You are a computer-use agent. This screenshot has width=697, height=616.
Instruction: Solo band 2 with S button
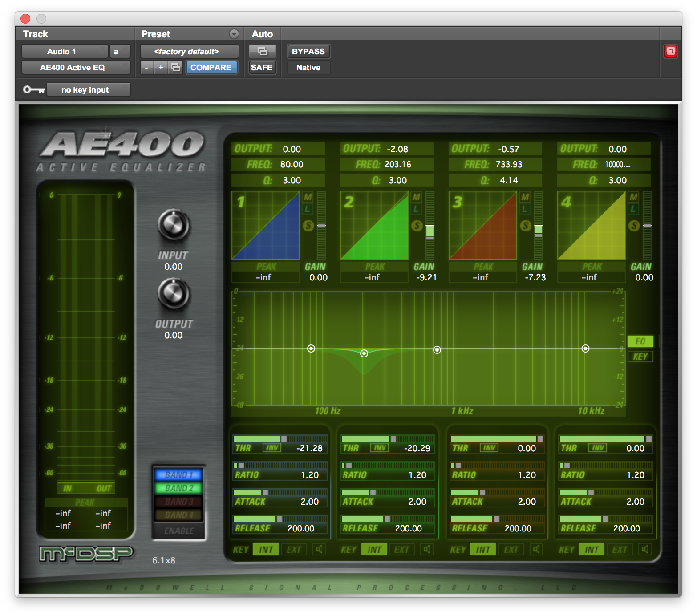(x=417, y=226)
